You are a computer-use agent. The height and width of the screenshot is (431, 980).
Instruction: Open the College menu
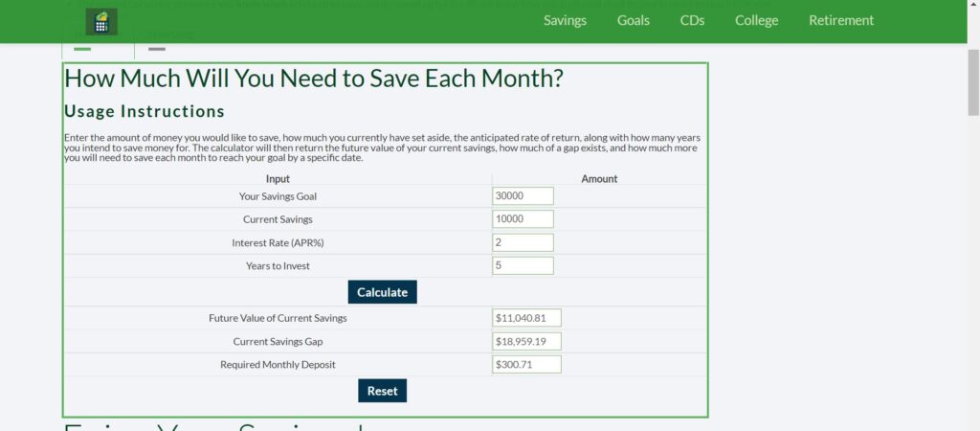tap(756, 21)
